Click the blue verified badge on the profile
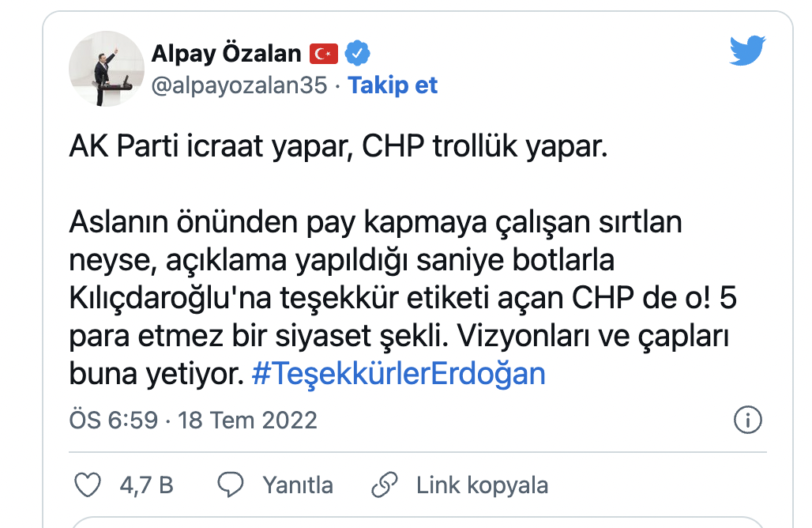Viewport: 812px width, 528px height. click(357, 51)
